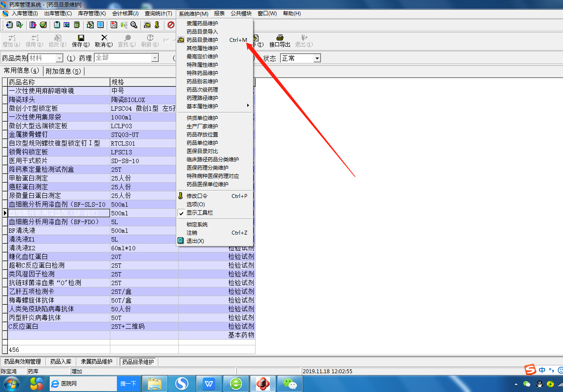563x392 pixels.
Task: Open the 查询统计(T) menu
Action: 158,14
